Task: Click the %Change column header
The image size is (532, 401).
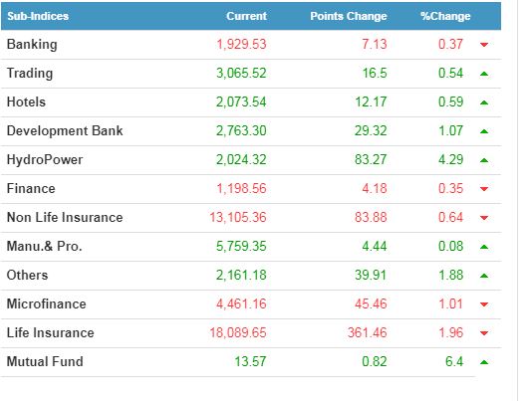Action: pos(445,16)
